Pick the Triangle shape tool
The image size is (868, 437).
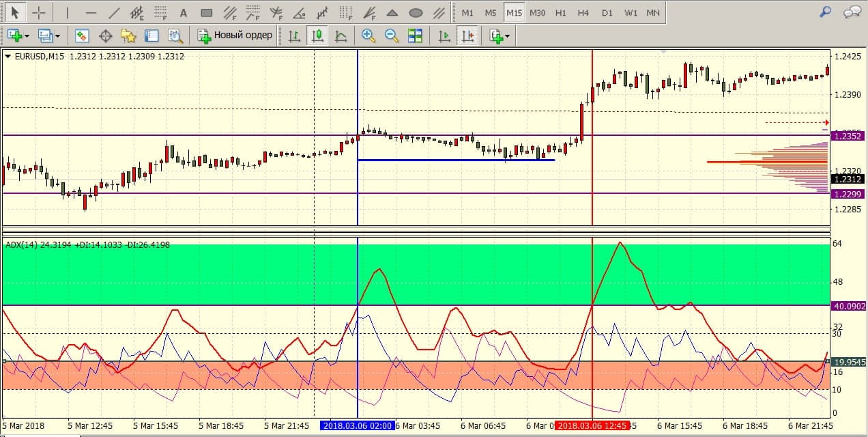(x=392, y=12)
